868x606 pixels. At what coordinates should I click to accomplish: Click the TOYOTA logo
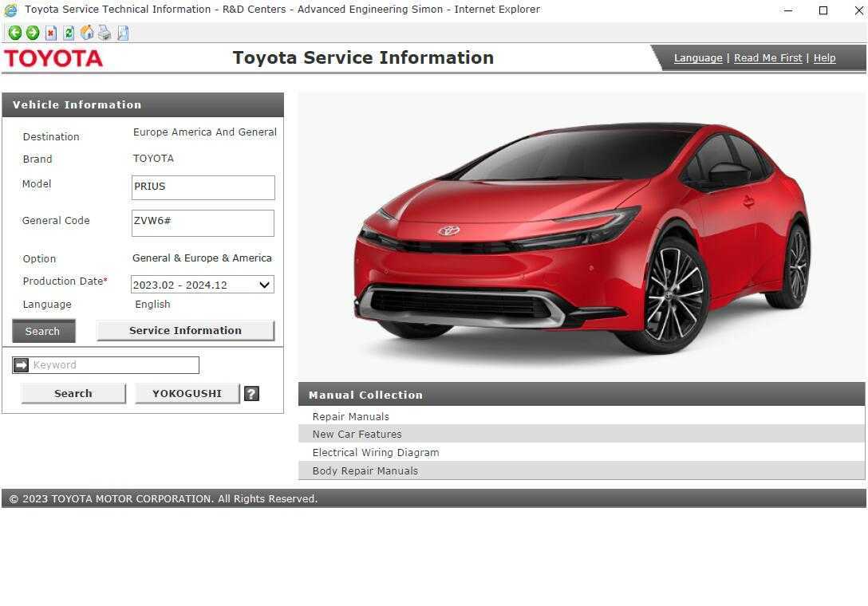53,58
